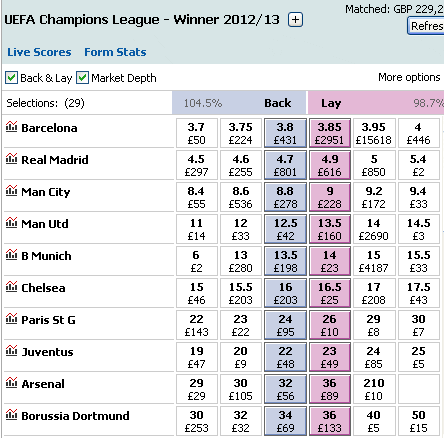The height and width of the screenshot is (438, 444).
Task: Click the chart icon next to Man City
Action: point(11,191)
